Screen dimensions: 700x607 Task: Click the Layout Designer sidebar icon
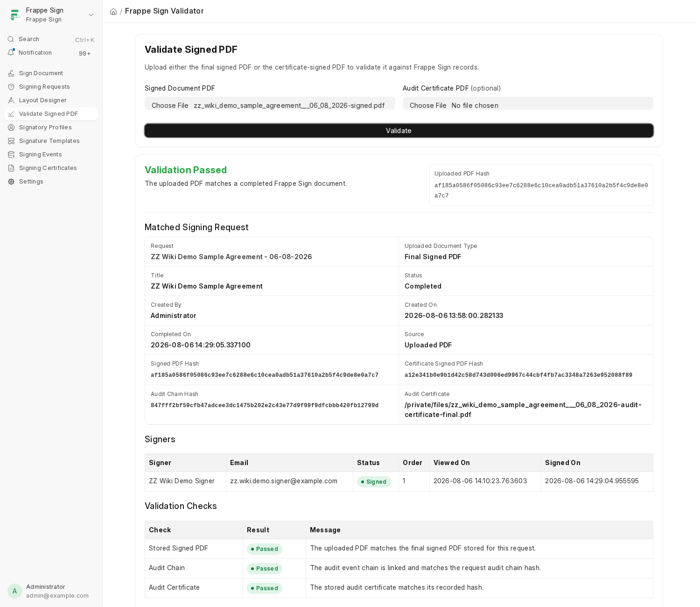(11, 100)
